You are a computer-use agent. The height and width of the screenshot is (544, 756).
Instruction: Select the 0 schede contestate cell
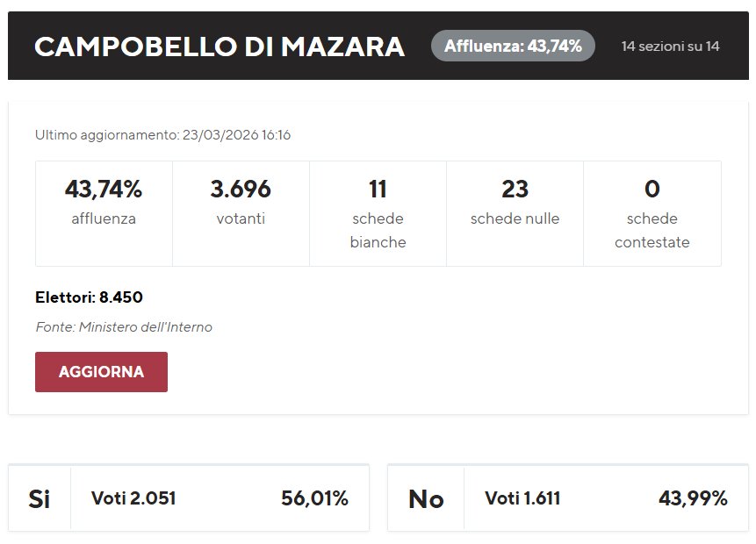[652, 212]
